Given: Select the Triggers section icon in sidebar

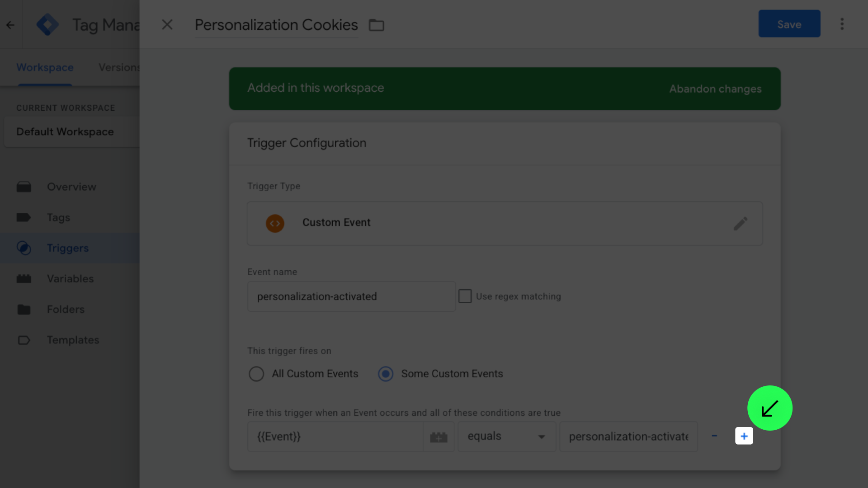Looking at the screenshot, I should pyautogui.click(x=24, y=248).
